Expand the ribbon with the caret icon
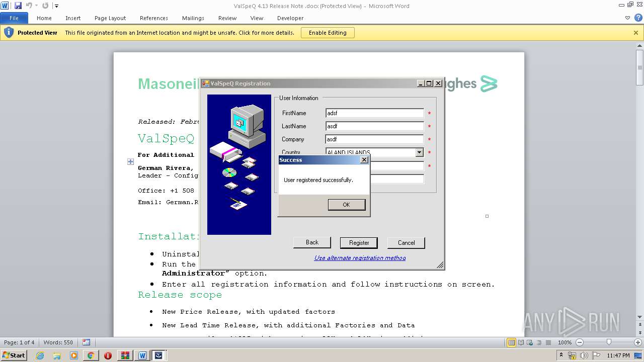644x362 pixels. click(x=627, y=18)
